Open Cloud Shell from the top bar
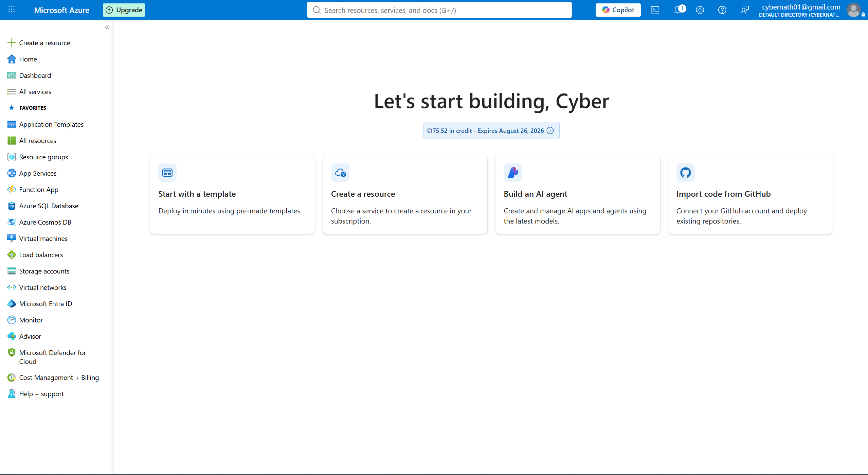The image size is (868, 475). tap(655, 10)
